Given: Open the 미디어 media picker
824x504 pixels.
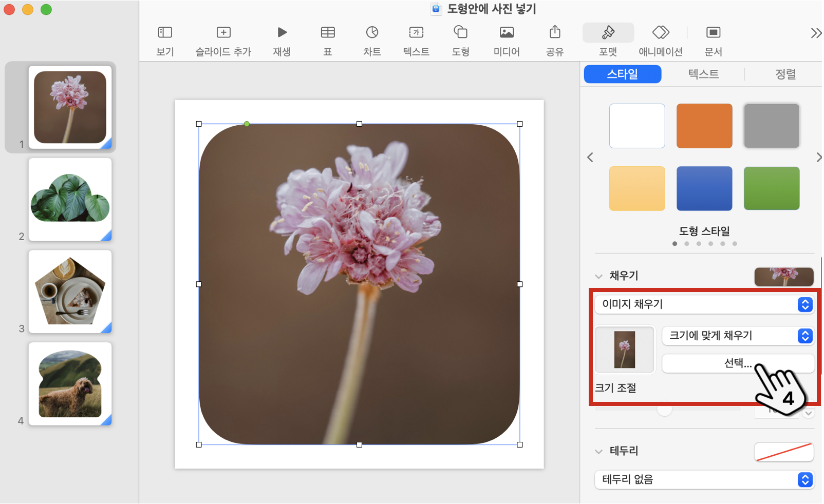Looking at the screenshot, I should [507, 33].
